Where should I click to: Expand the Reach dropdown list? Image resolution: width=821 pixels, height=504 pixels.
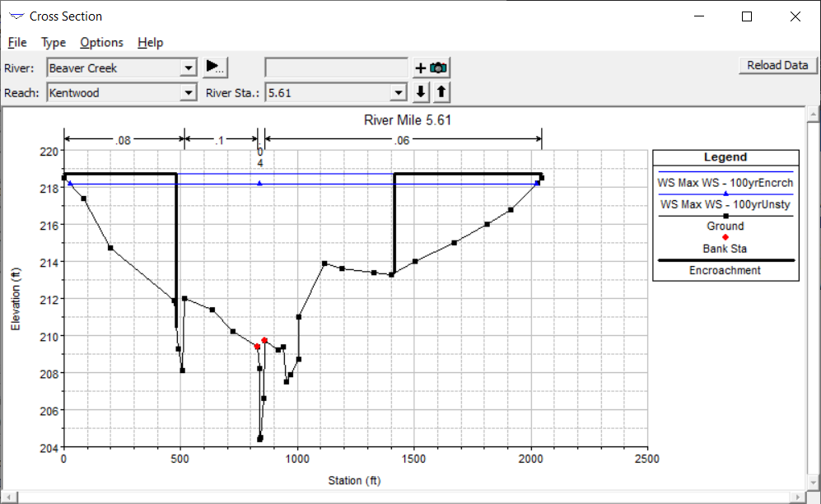pyautogui.click(x=189, y=93)
